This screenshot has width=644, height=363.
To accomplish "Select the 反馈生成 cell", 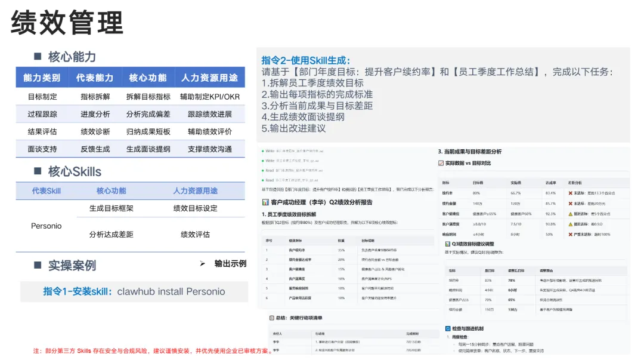I will (95, 149).
